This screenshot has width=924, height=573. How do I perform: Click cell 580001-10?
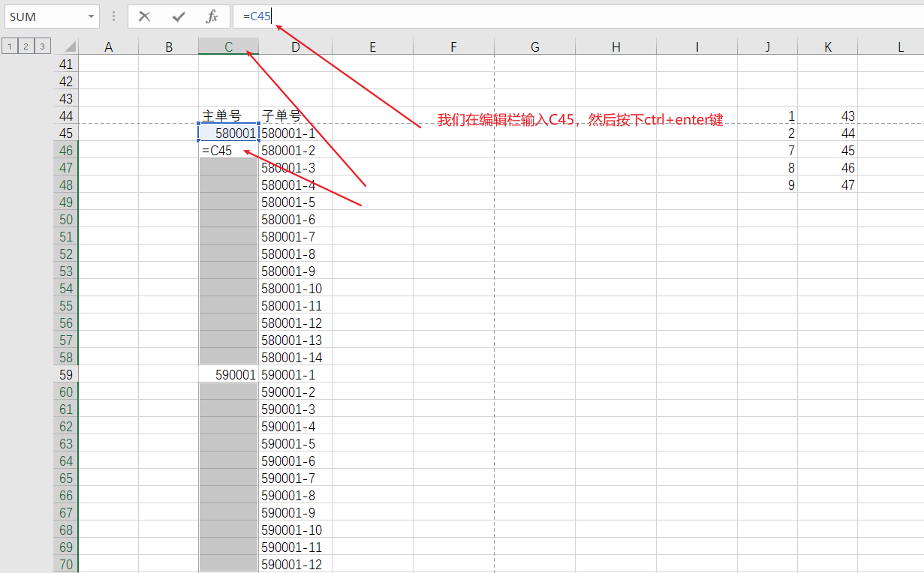click(296, 289)
